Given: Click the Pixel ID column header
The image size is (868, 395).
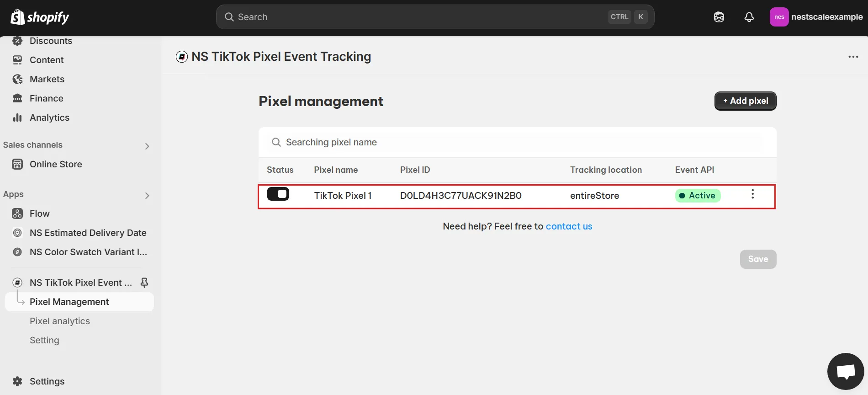Looking at the screenshot, I should coord(415,170).
